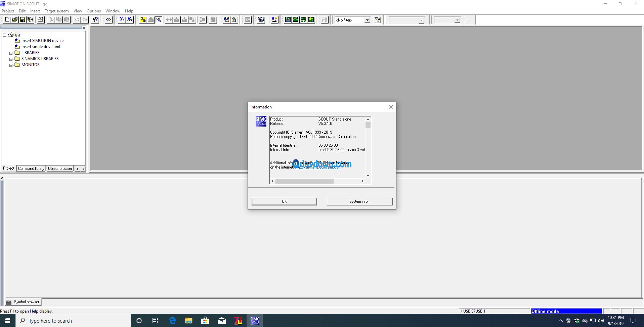Click the System info... button
Image resolution: width=644 pixels, height=327 pixels.
click(359, 201)
